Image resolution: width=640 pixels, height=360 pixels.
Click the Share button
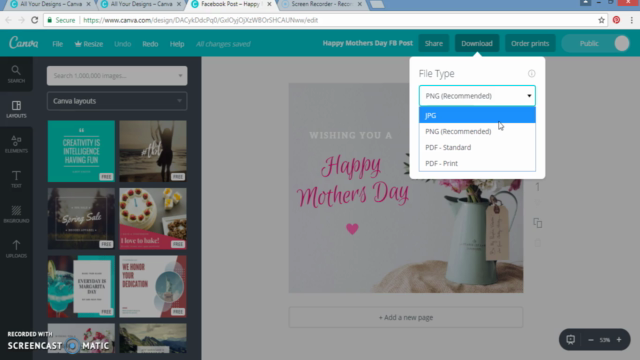(x=433, y=43)
